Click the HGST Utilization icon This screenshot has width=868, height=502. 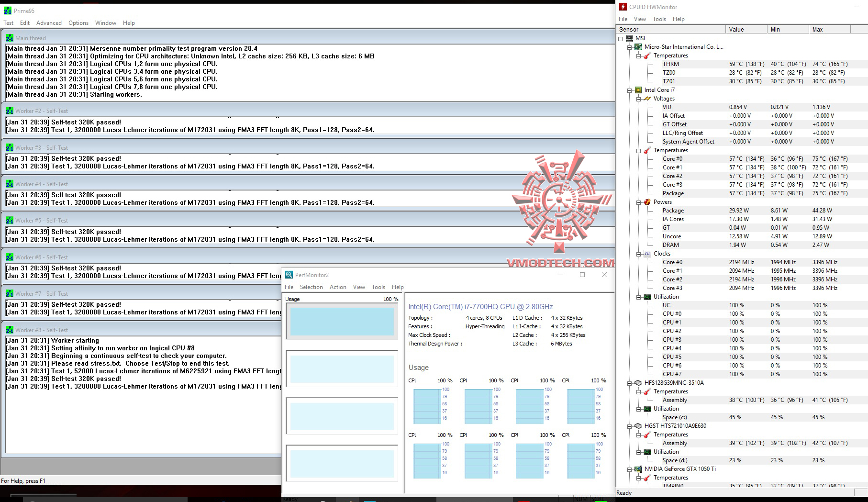tap(647, 452)
